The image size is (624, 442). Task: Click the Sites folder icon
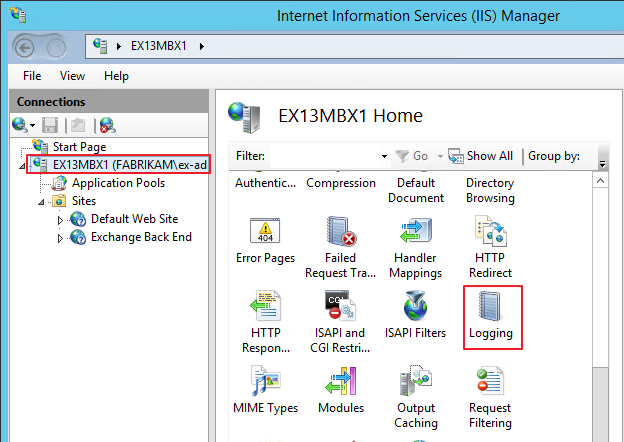(59, 201)
